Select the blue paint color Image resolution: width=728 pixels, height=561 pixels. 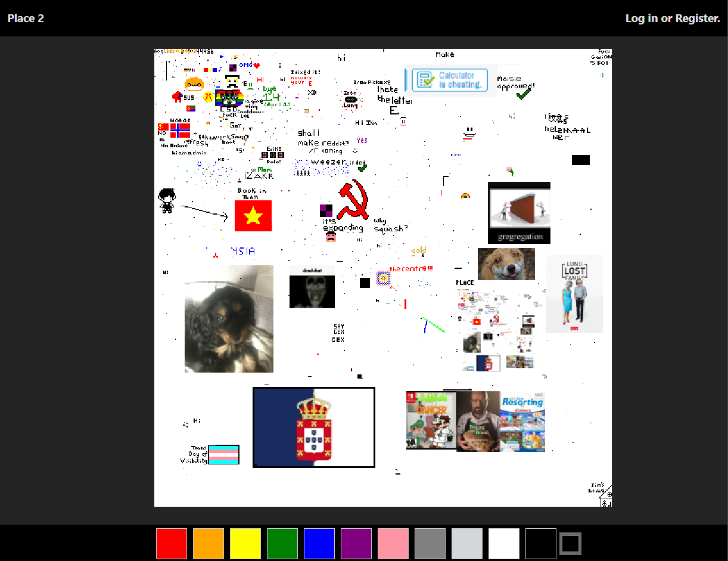click(x=319, y=543)
